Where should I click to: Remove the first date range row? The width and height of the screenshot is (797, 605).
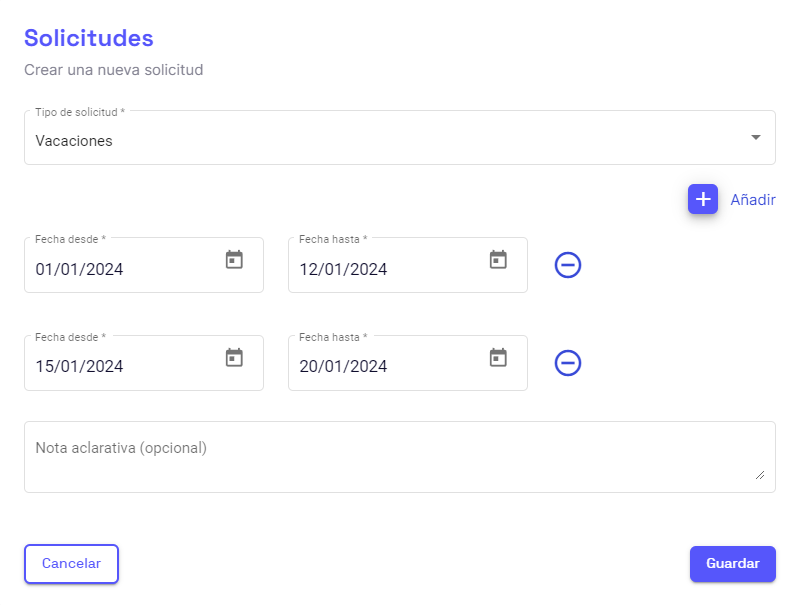click(568, 265)
